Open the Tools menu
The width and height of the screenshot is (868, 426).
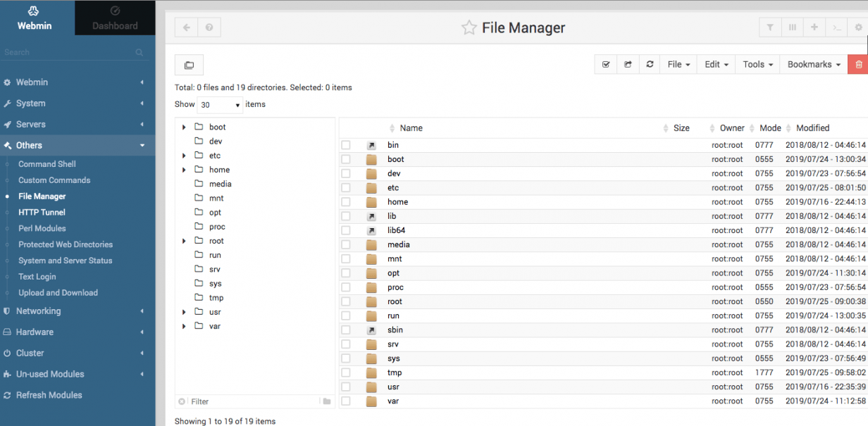pyautogui.click(x=757, y=64)
